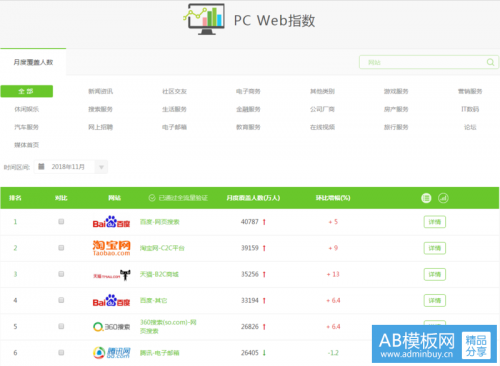Filter by 其他类别 category
500x366 pixels.
tap(322, 91)
